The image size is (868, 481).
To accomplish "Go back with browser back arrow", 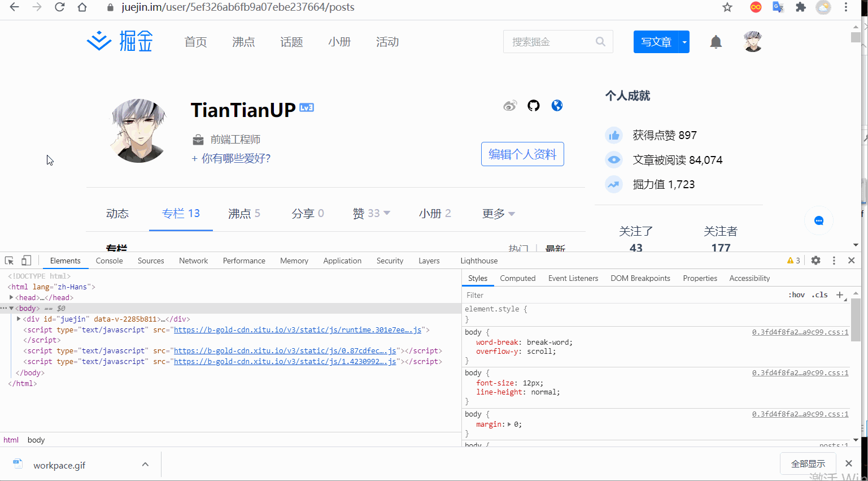I will coord(15,7).
